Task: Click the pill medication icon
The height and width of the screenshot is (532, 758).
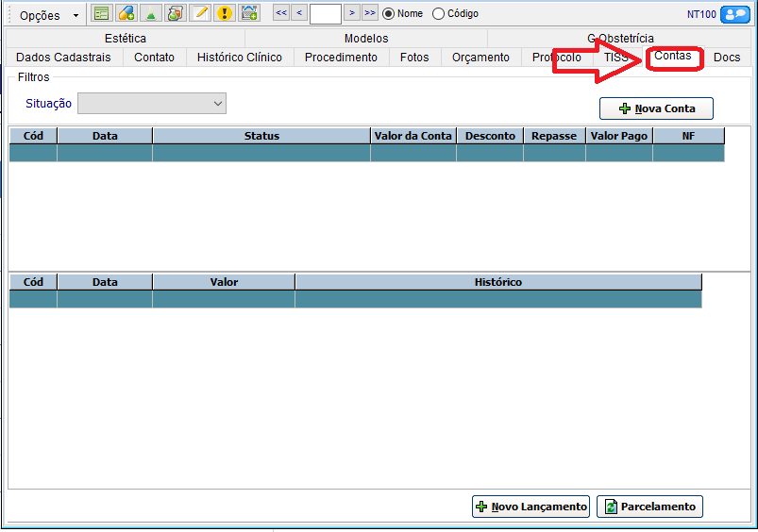Action: coord(126,13)
